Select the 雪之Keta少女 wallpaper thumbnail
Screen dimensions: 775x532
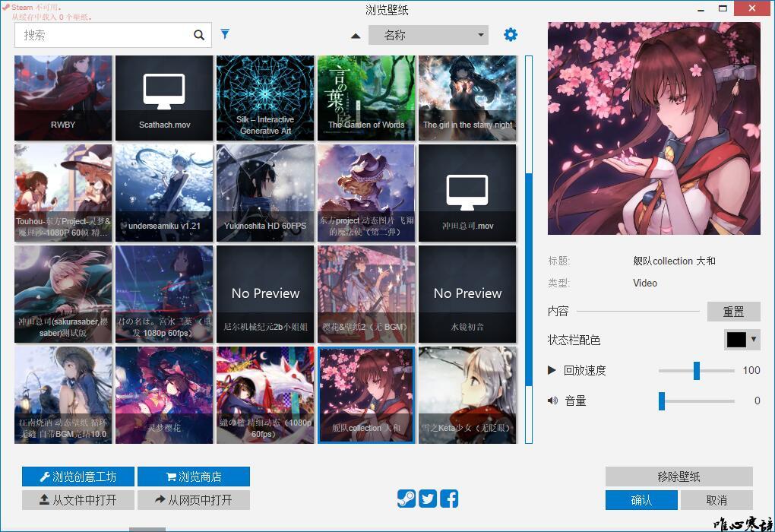pyautogui.click(x=467, y=395)
